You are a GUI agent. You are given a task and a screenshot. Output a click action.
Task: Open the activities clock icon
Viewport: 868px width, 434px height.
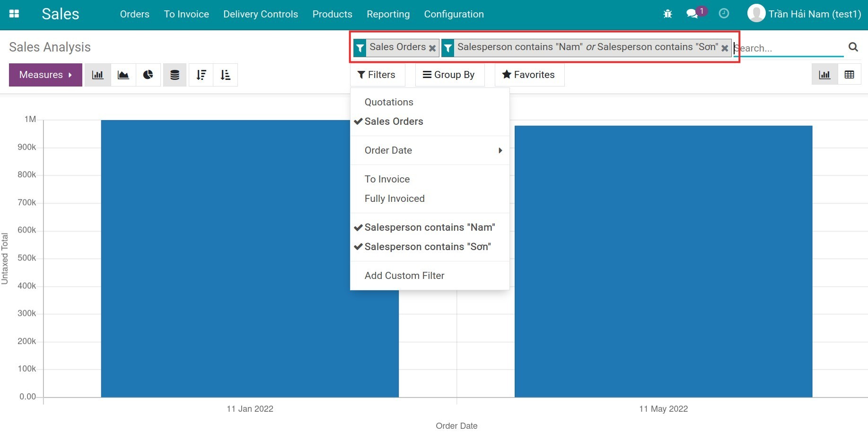tap(724, 14)
